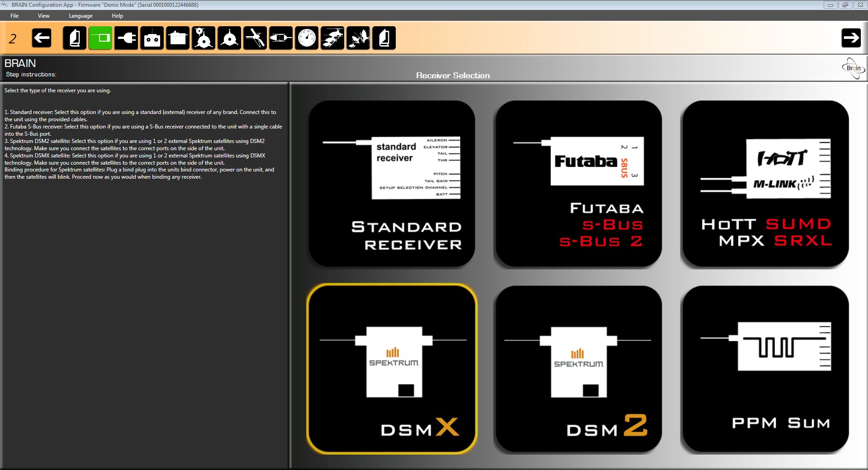Open the Language menu

[x=81, y=16]
